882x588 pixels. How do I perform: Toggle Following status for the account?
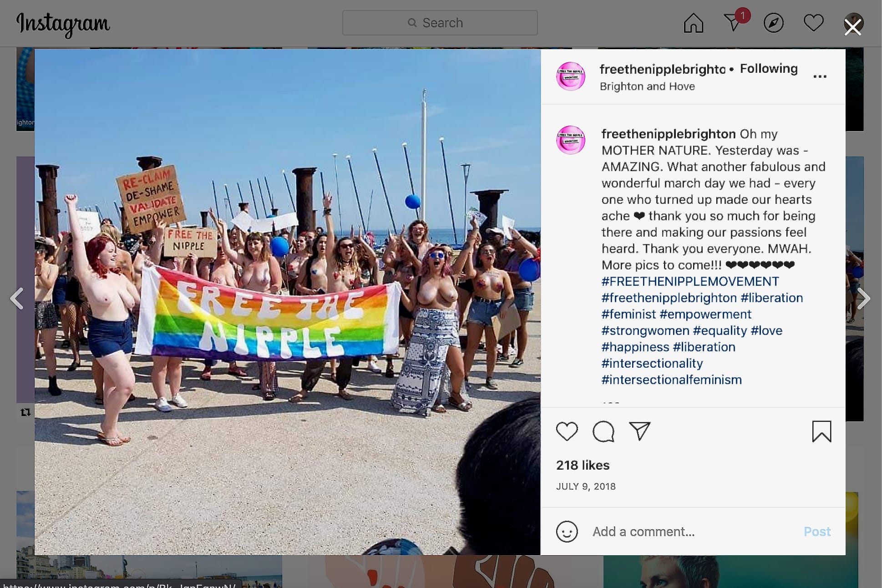coord(769,69)
